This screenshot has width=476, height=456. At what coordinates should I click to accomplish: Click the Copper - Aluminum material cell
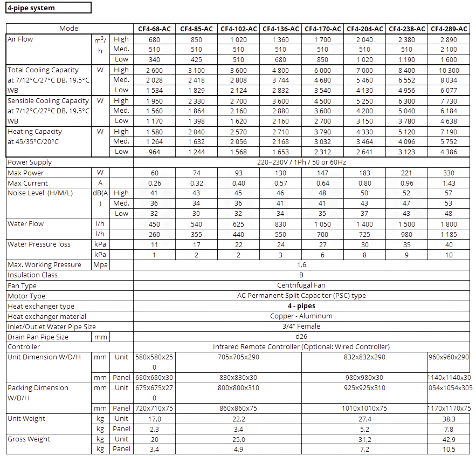coord(301,316)
